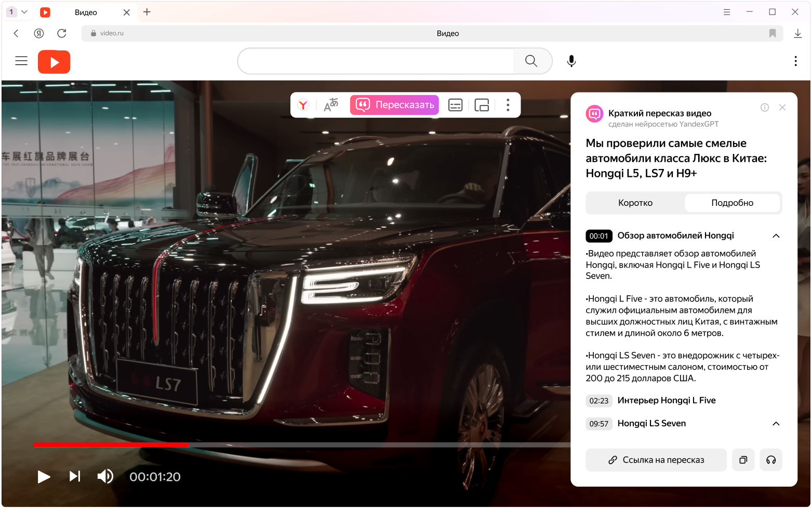The height and width of the screenshot is (509, 812).
Task: Click the address bar showing video.ru
Action: pos(432,33)
